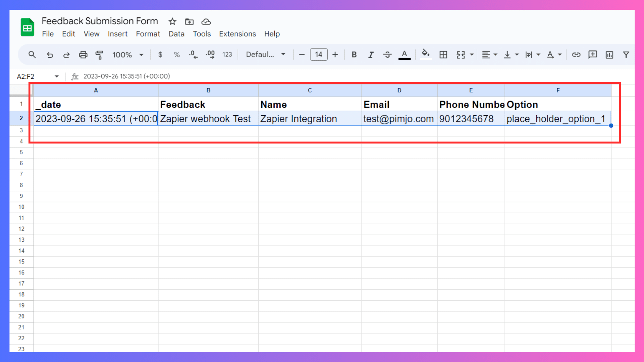Click the borders grid icon
Screen dimensions: 644x362
click(x=443, y=55)
